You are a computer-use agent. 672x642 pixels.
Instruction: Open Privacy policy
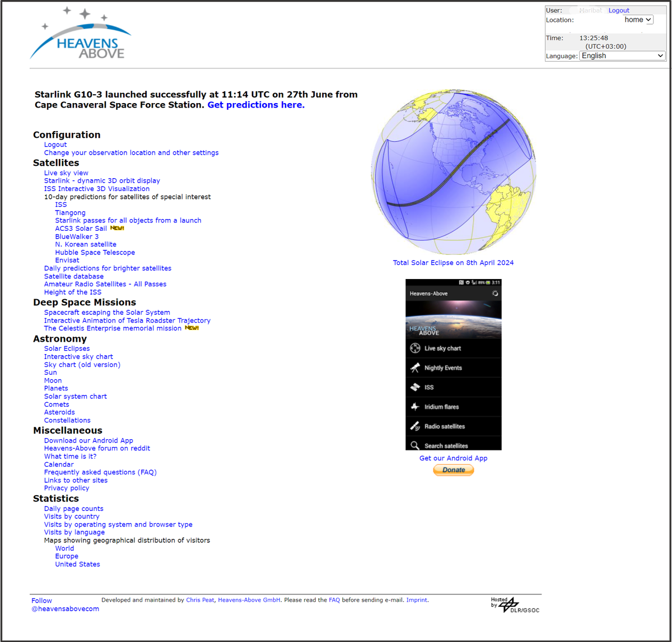(x=67, y=489)
